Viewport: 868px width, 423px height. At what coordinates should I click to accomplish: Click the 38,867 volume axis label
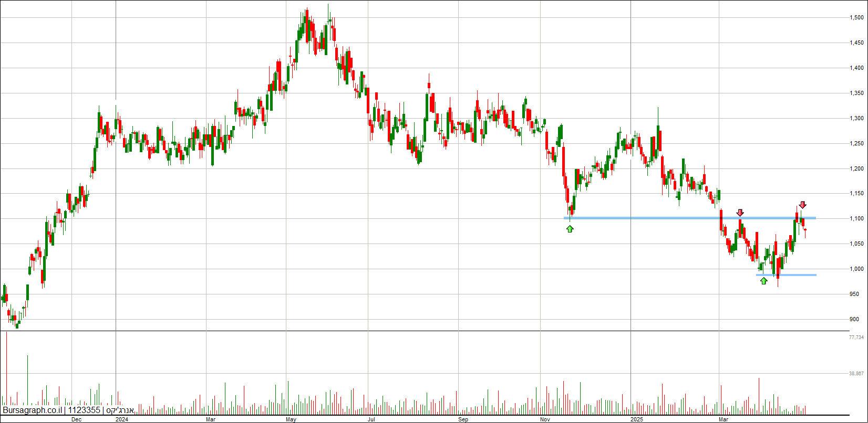pos(856,374)
